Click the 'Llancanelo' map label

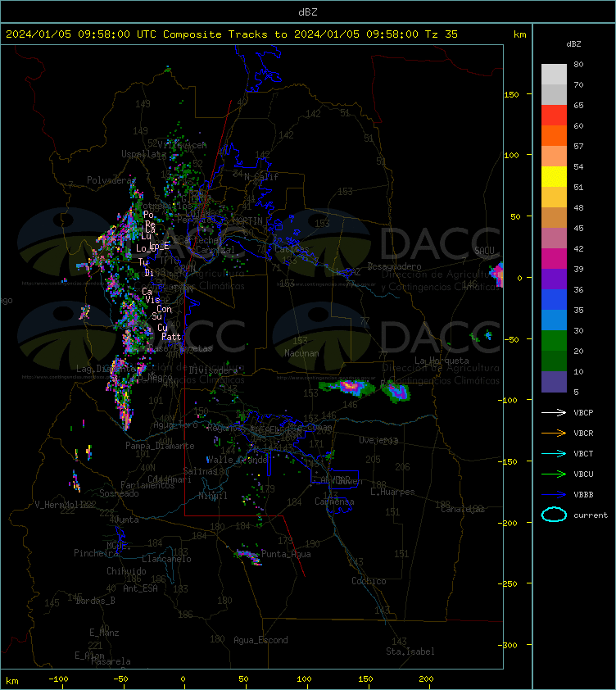click(x=166, y=559)
